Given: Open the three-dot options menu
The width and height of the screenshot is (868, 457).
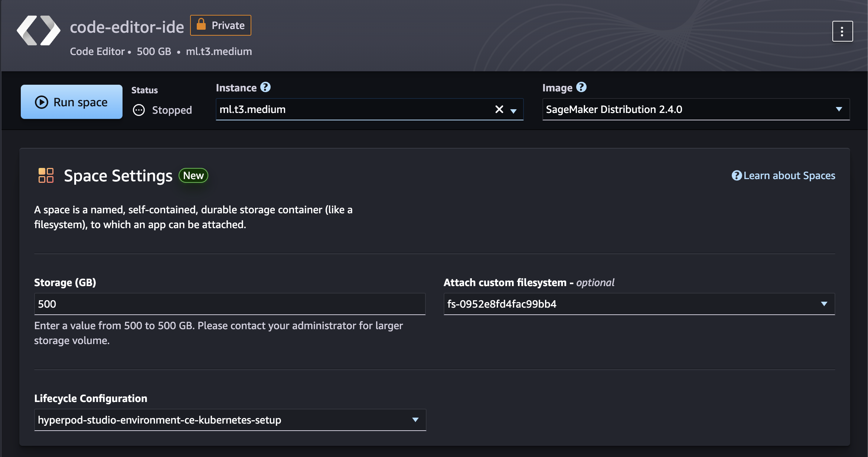Looking at the screenshot, I should (x=842, y=31).
